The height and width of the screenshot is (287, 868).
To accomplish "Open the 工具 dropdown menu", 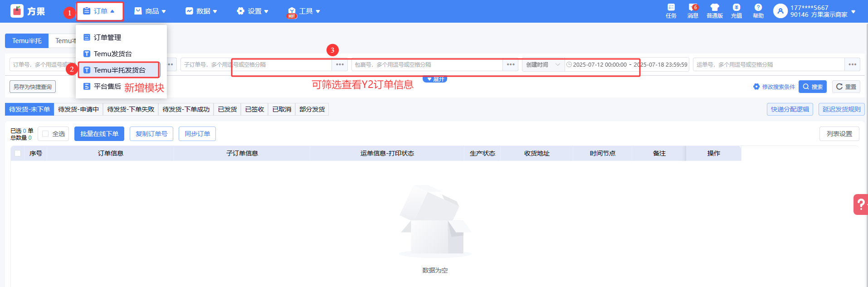I will pyautogui.click(x=304, y=11).
